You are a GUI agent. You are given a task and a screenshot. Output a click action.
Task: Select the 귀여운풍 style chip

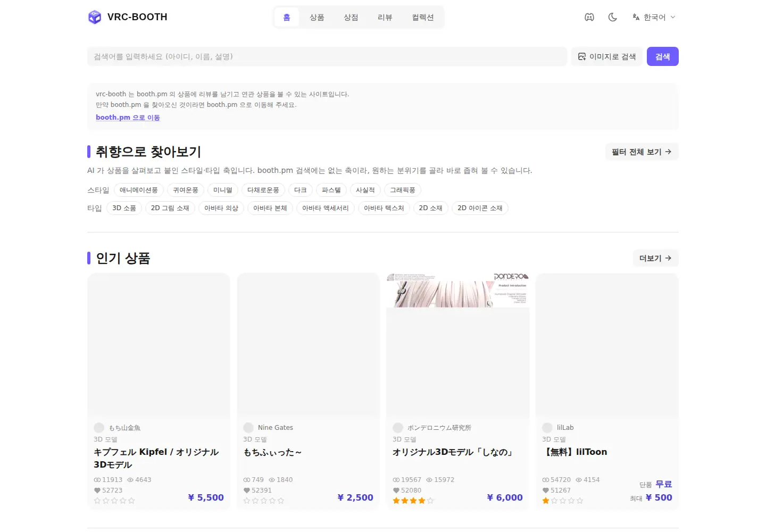pyautogui.click(x=186, y=190)
